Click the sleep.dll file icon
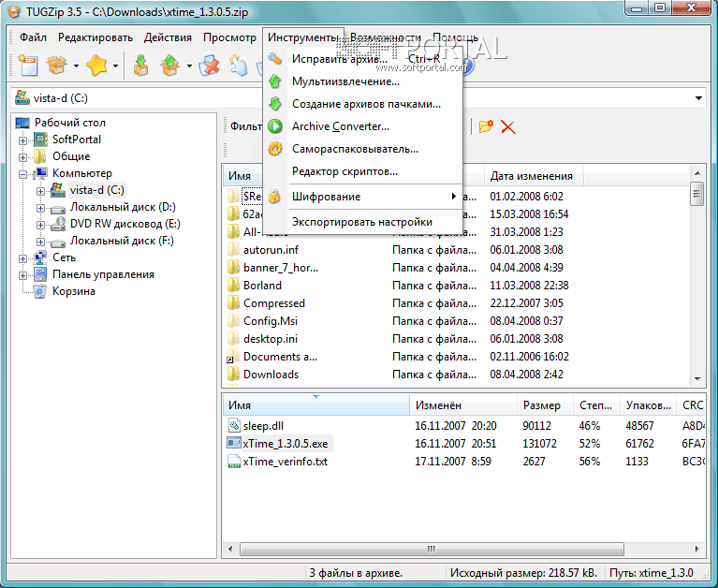Viewport: 718px width, 588px height. tap(234, 425)
